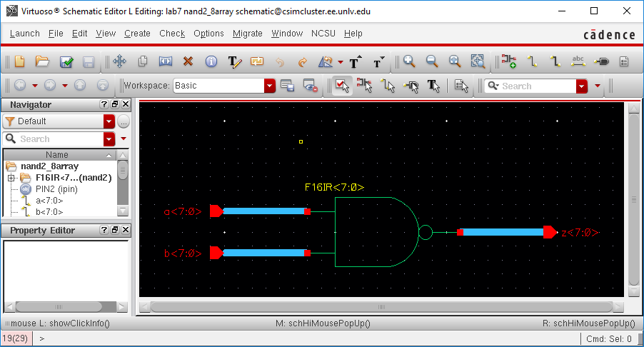Click the schematic horizontal scrollbar
This screenshot has height=347, width=644.
[x=381, y=307]
